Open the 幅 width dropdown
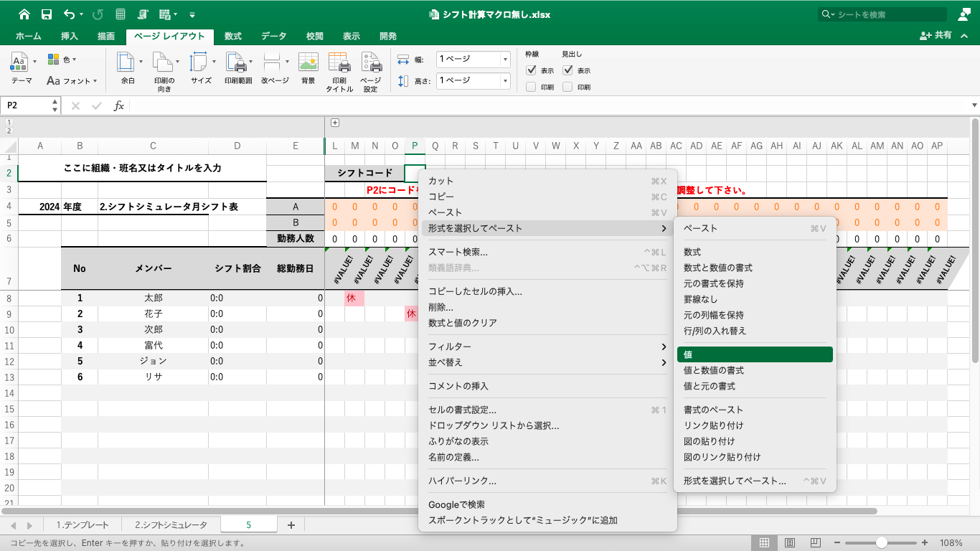The height and width of the screenshot is (551, 980). pyautogui.click(x=506, y=60)
